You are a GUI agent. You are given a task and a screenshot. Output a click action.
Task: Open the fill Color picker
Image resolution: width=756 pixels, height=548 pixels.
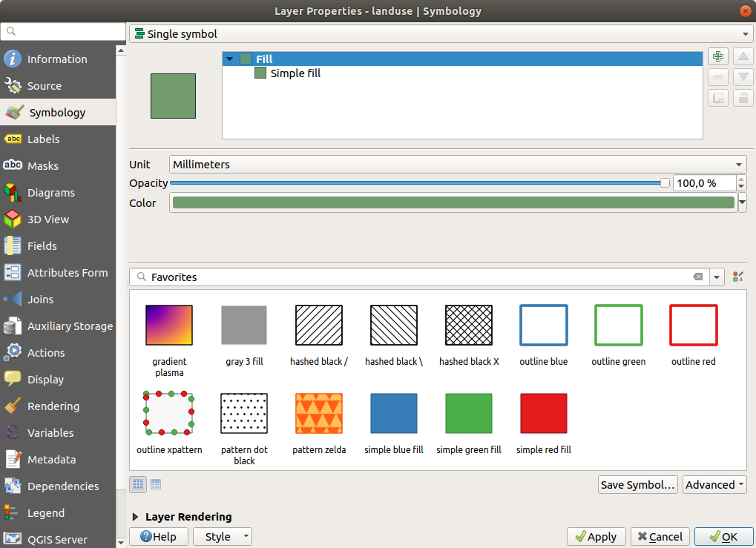point(453,202)
